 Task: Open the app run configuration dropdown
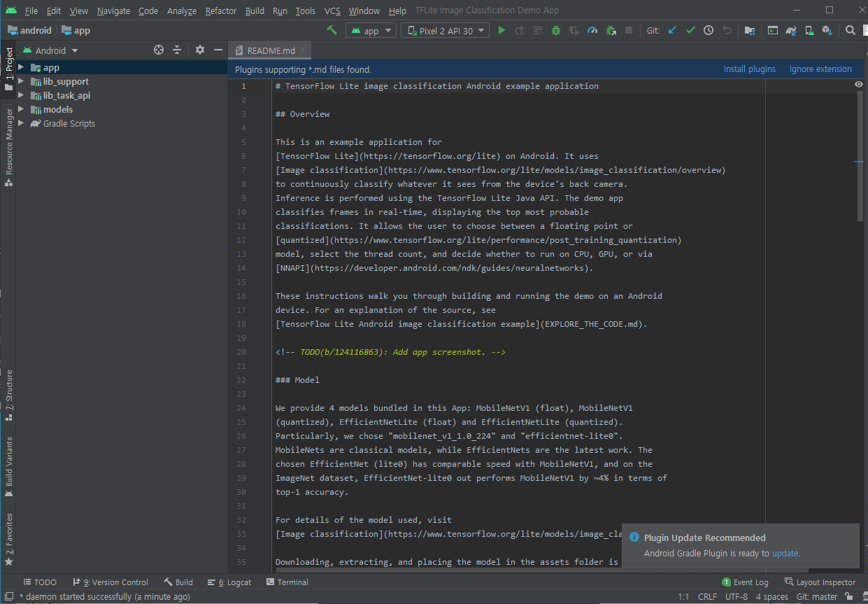[371, 31]
